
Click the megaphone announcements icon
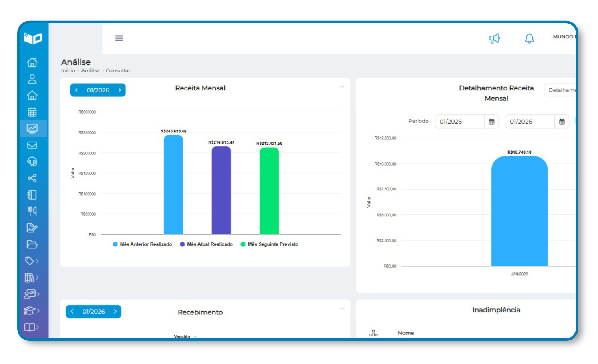point(495,38)
